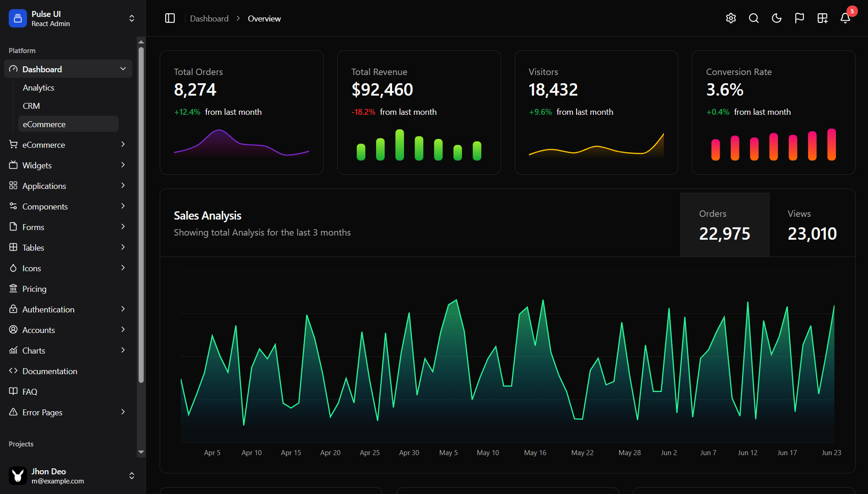The height and width of the screenshot is (494, 868).
Task: Click the Dashboard breadcrumb link
Action: (x=209, y=18)
